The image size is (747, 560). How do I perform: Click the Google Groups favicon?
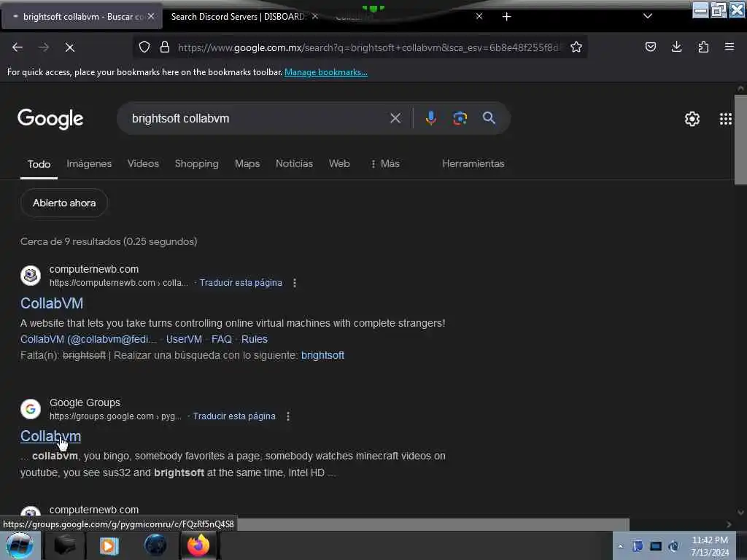[x=31, y=408]
